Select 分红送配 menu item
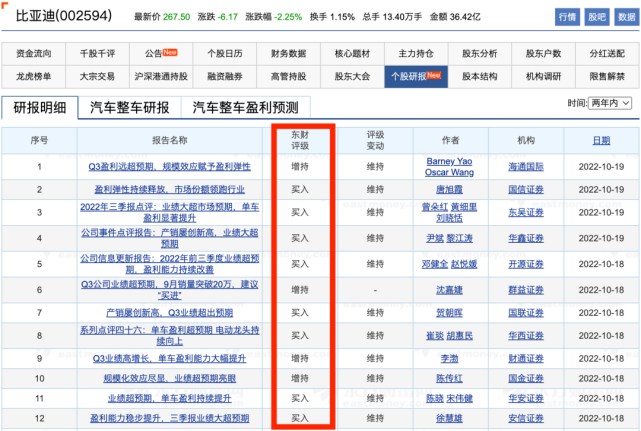The width and height of the screenshot is (641, 431). tap(607, 54)
